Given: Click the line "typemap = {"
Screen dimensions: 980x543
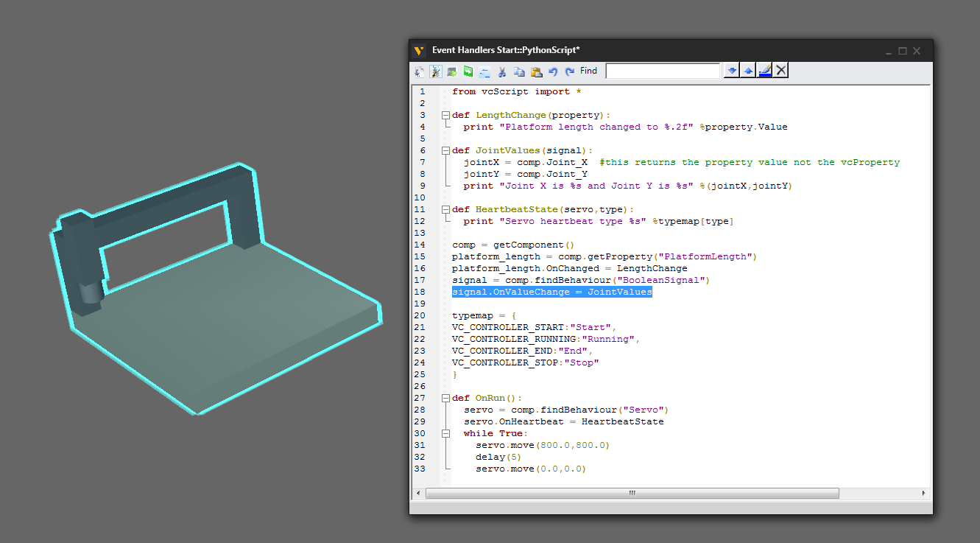Looking at the screenshot, I should pyautogui.click(x=484, y=315).
